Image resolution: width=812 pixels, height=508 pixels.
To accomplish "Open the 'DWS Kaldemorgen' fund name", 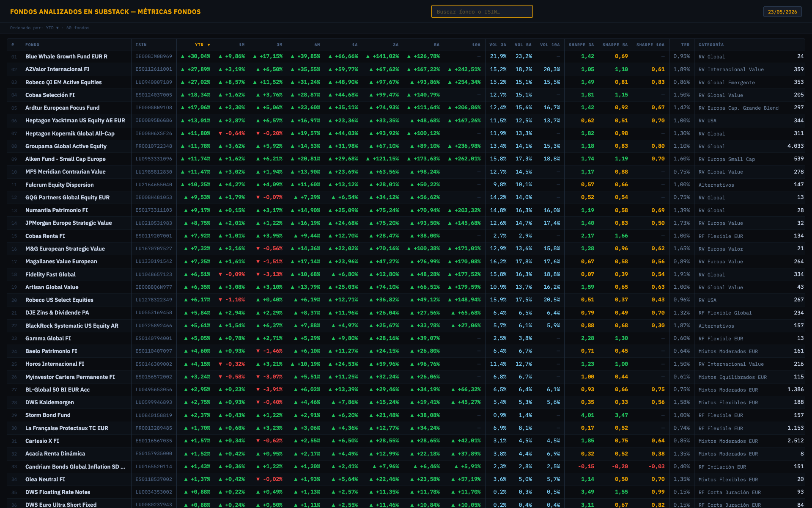I will tap(49, 402).
